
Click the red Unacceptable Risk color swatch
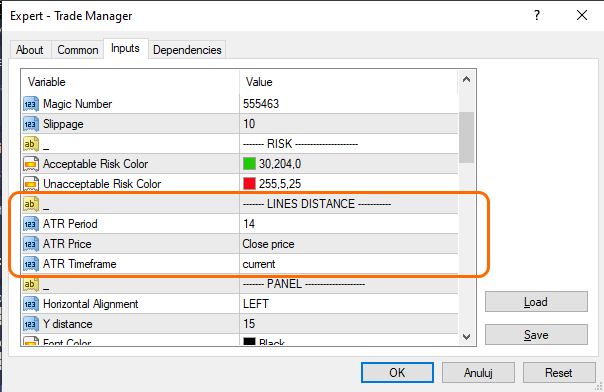[x=250, y=184]
